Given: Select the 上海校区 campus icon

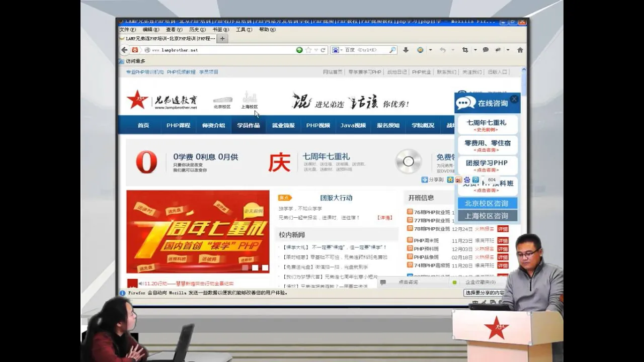Looking at the screenshot, I should pyautogui.click(x=249, y=101).
